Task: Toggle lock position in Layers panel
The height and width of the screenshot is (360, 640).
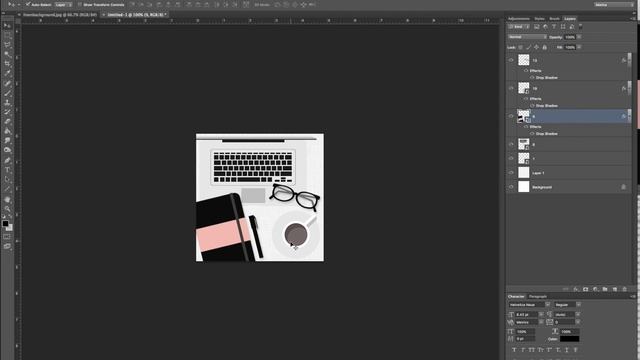Action: click(536, 47)
